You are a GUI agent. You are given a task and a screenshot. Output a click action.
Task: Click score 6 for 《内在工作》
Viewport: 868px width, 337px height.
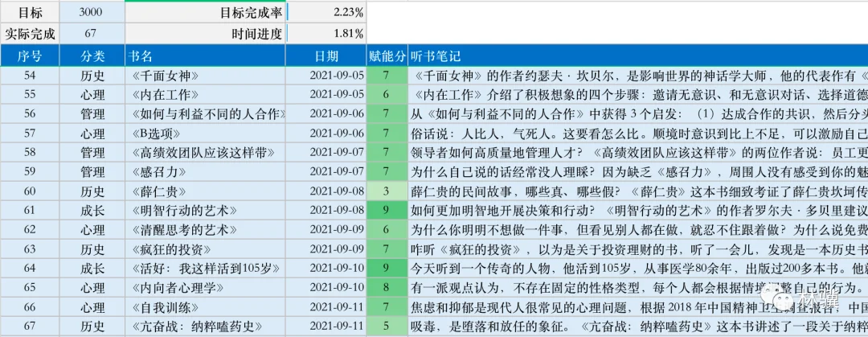pos(387,95)
